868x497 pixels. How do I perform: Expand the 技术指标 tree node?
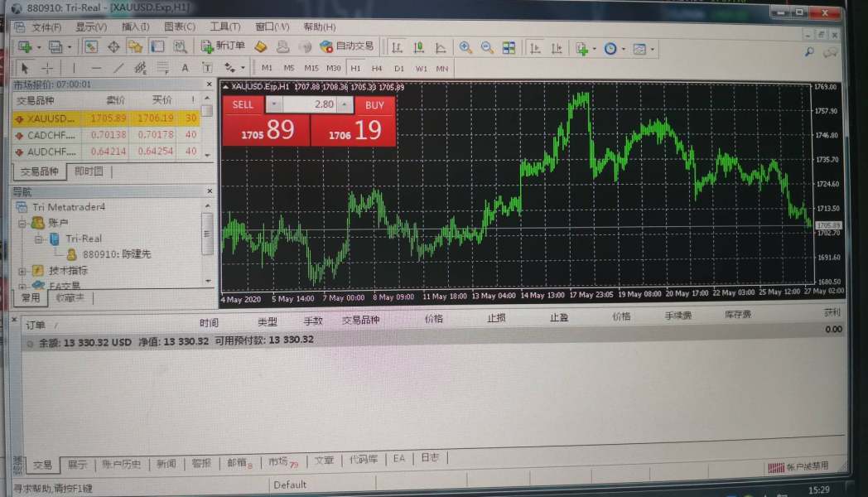[x=22, y=271]
